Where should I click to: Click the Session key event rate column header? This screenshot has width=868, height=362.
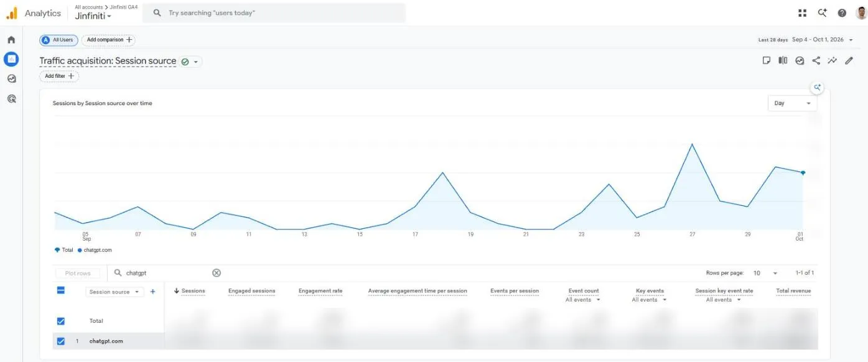724,290
